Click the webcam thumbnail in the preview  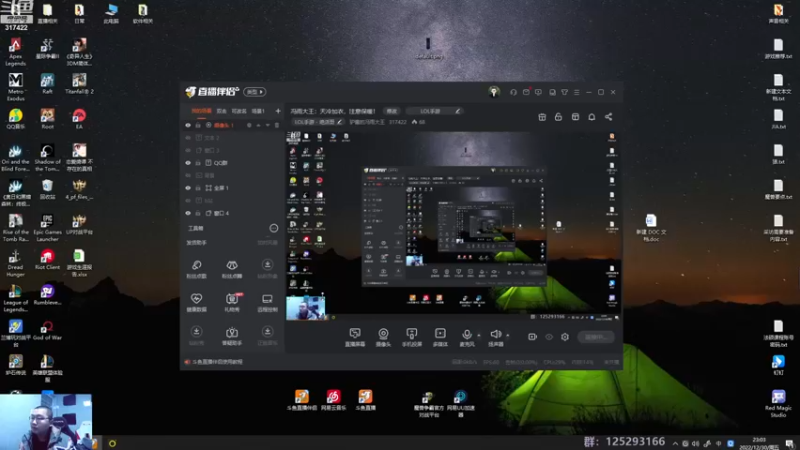click(x=305, y=307)
